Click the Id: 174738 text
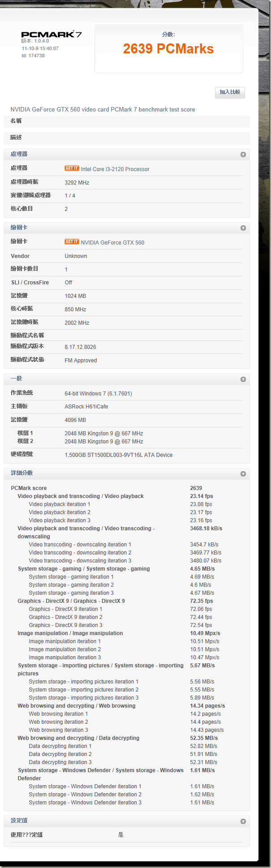 click(33, 56)
